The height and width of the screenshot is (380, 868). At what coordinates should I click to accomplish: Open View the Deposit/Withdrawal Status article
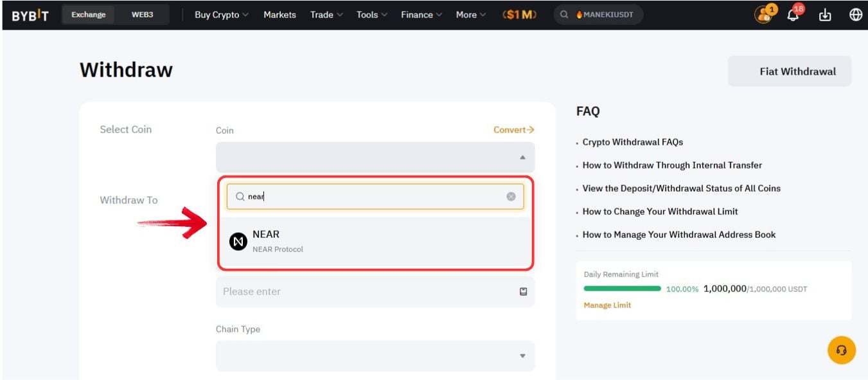(682, 188)
